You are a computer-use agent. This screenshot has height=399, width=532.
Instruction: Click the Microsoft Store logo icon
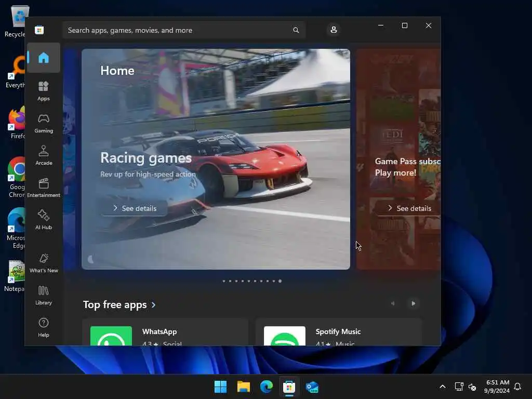pyautogui.click(x=39, y=30)
